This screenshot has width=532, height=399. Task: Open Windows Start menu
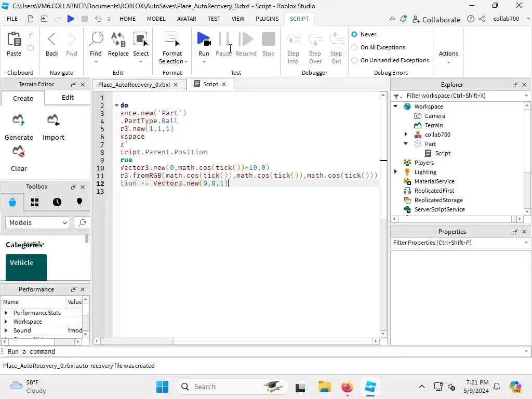coord(162,387)
